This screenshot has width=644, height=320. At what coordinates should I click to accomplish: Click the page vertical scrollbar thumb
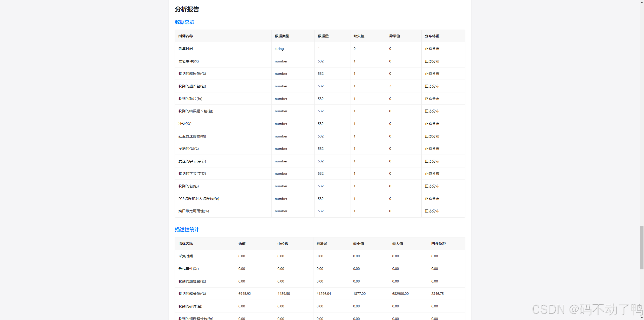click(x=642, y=247)
